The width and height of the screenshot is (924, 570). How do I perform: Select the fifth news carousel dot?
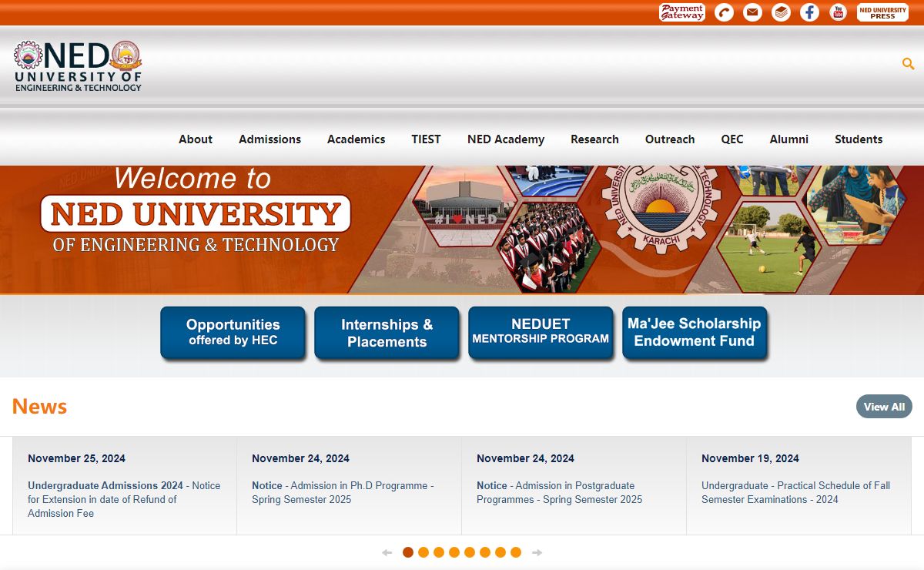(x=470, y=552)
